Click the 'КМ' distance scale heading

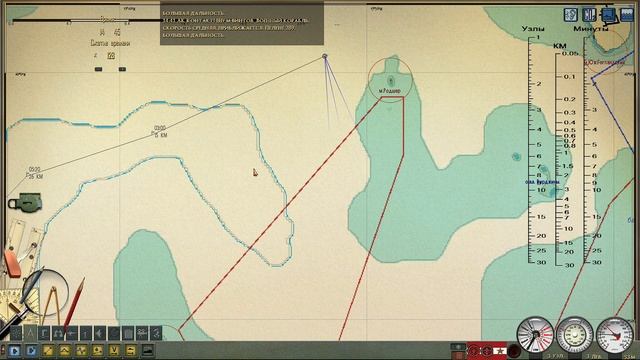(x=560, y=46)
